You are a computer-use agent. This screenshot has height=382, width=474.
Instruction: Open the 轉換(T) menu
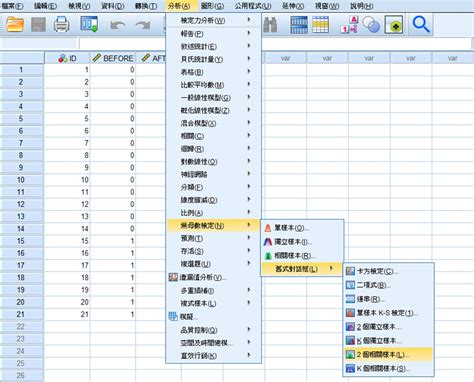(x=146, y=6)
